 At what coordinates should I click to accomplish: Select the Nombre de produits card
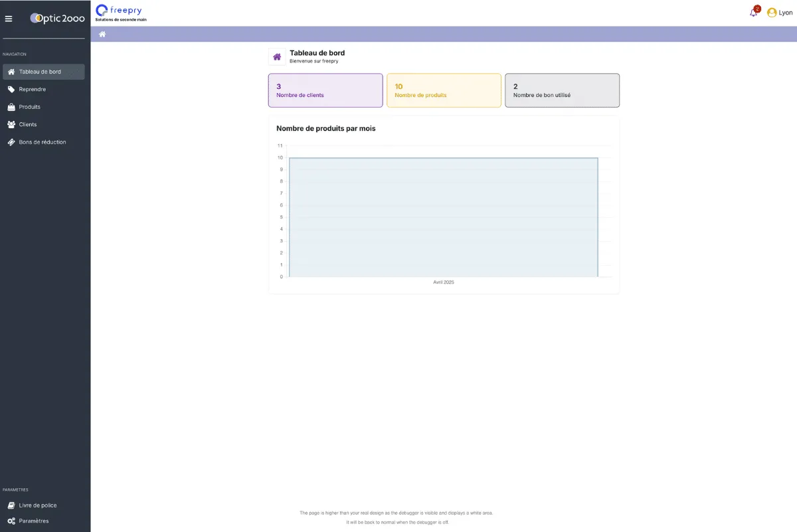click(x=444, y=90)
